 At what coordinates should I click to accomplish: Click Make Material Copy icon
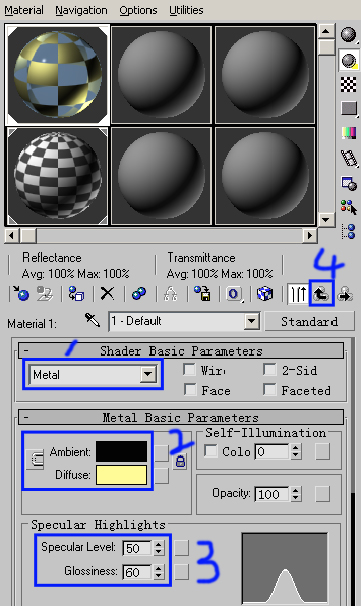(138, 294)
